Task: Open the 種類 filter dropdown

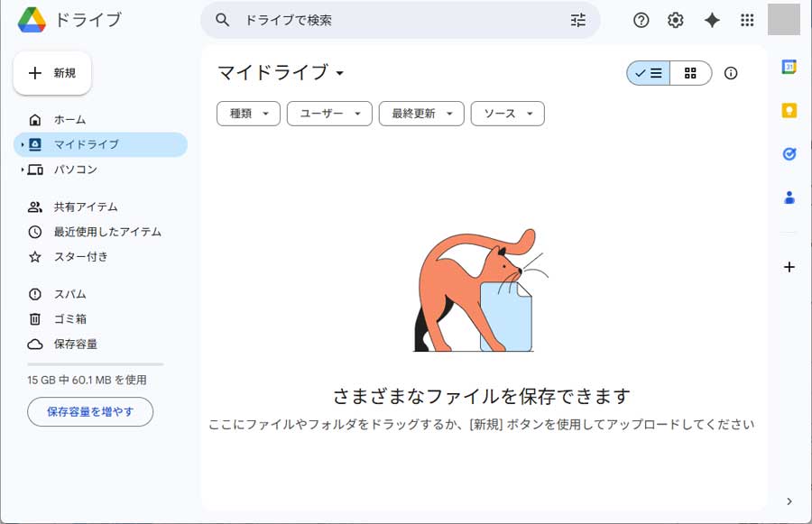Action: click(x=248, y=114)
